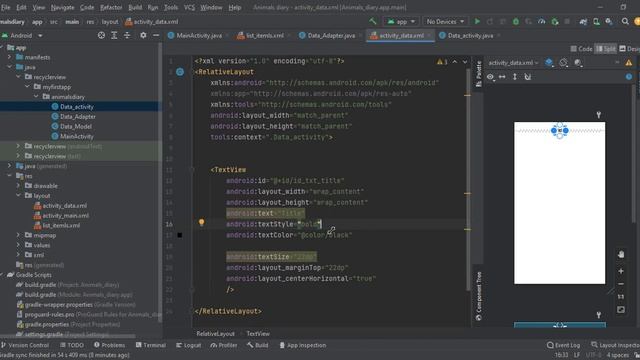The width and height of the screenshot is (640, 360).
Task: Select the Pan hand tool in preview
Action: [x=621, y=254]
